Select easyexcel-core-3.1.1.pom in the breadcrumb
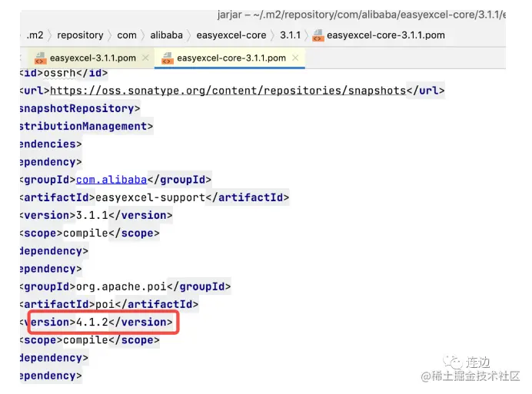The width and height of the screenshot is (532, 394). pyautogui.click(x=386, y=35)
